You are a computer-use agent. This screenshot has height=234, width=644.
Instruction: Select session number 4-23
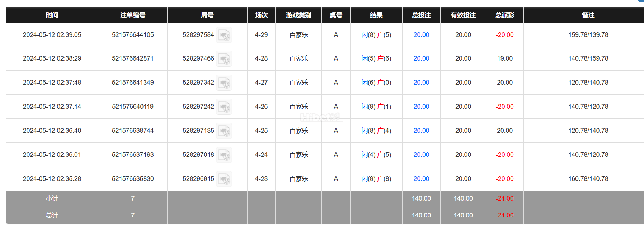click(261, 179)
